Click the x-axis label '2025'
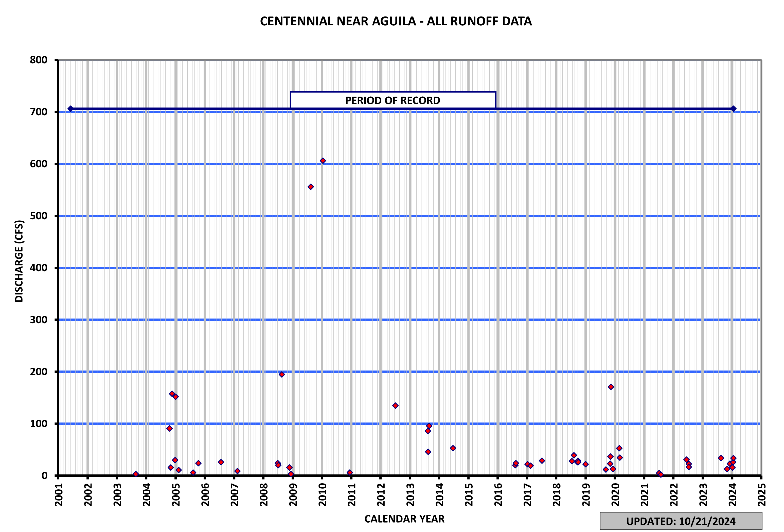This screenshot has width=784, height=532. (x=762, y=494)
